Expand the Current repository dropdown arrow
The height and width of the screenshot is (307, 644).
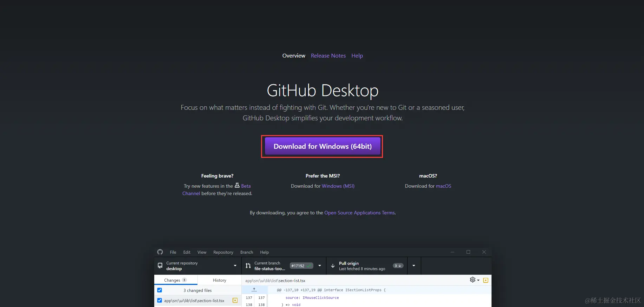point(235,266)
